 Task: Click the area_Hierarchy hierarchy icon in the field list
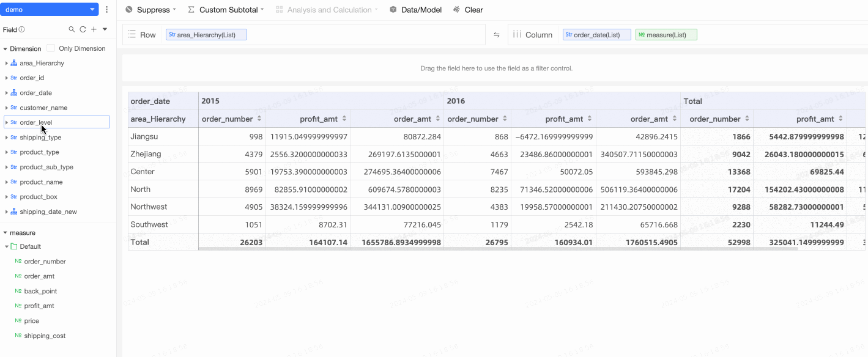point(14,63)
